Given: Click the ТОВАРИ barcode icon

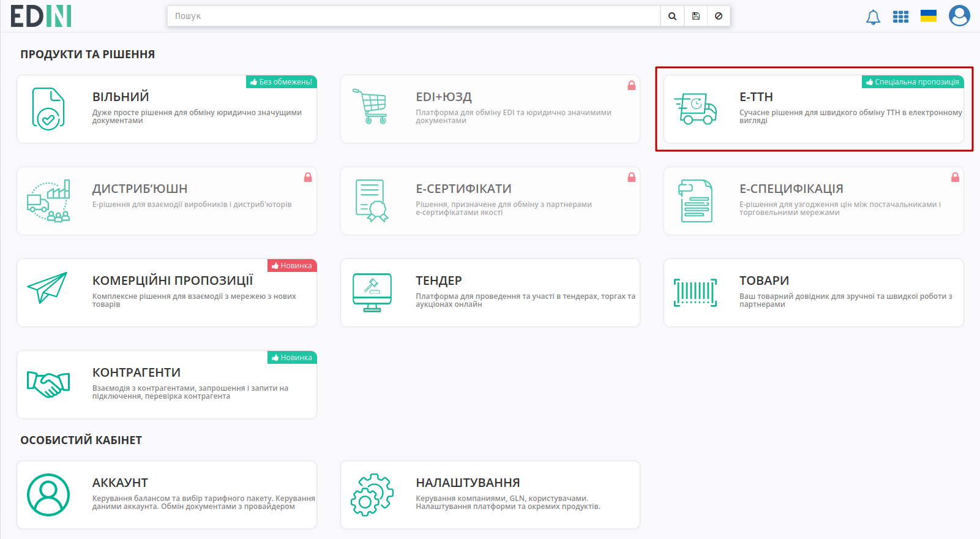Looking at the screenshot, I should point(695,293).
